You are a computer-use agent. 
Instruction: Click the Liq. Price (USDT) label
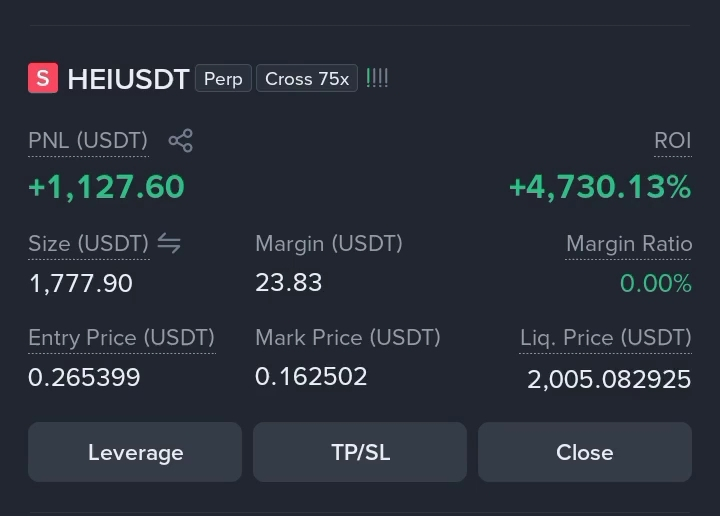606,338
